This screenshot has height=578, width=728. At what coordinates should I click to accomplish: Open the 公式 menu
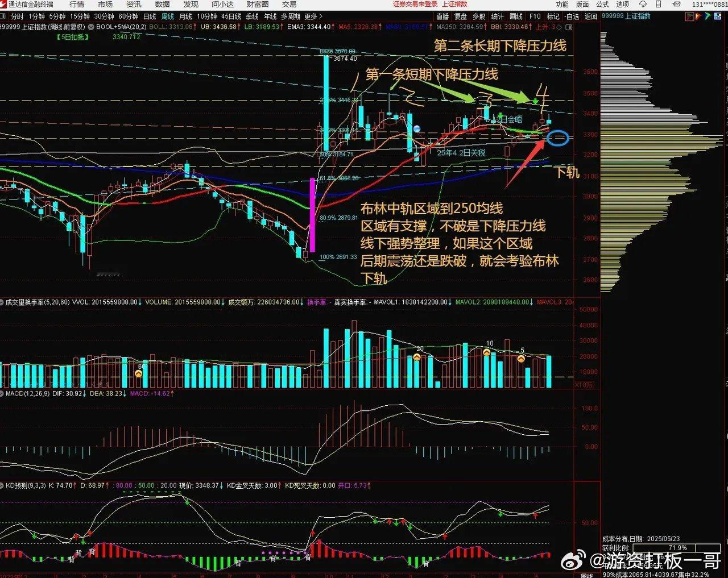(602, 4)
